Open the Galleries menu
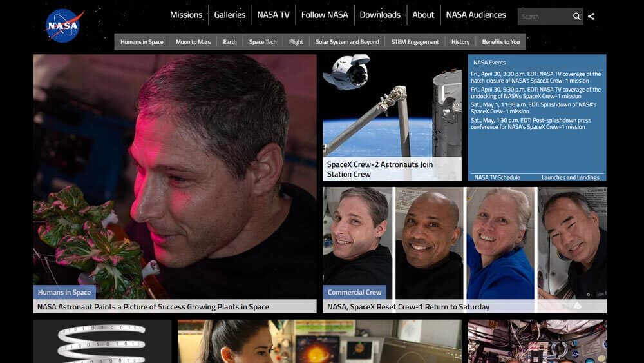Screen dimensions: 644x363 230,15
